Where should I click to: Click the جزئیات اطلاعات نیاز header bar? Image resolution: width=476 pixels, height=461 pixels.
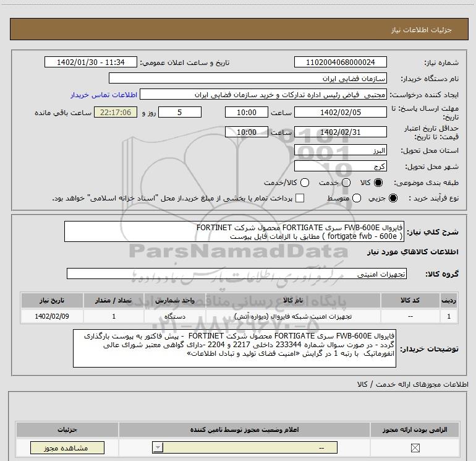pyautogui.click(x=239, y=29)
